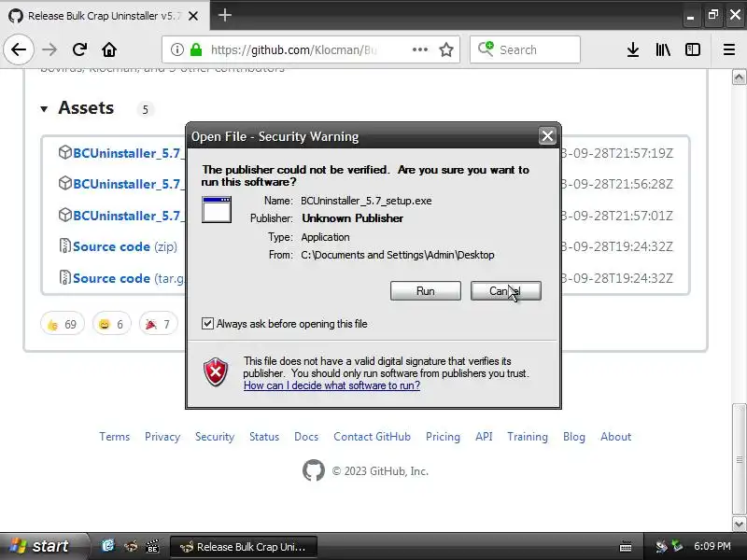The image size is (747, 560).
Task: Open the API footer link
Action: coord(484,437)
